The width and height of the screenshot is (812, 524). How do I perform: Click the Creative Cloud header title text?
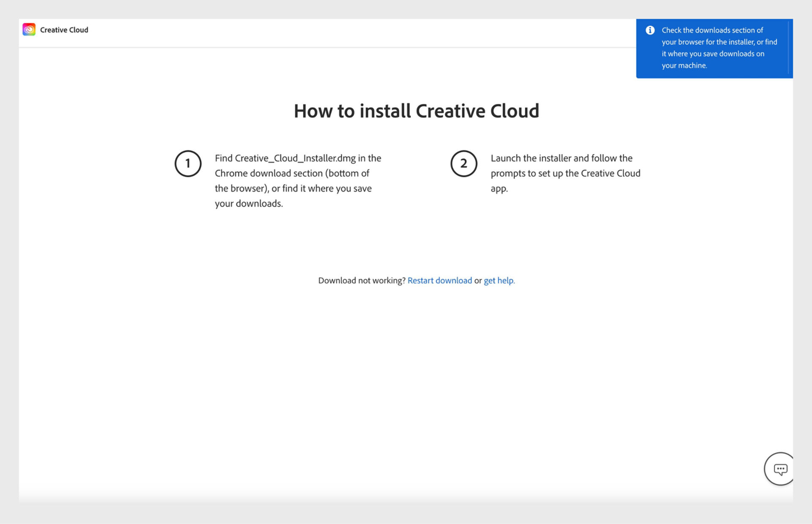[64, 30]
